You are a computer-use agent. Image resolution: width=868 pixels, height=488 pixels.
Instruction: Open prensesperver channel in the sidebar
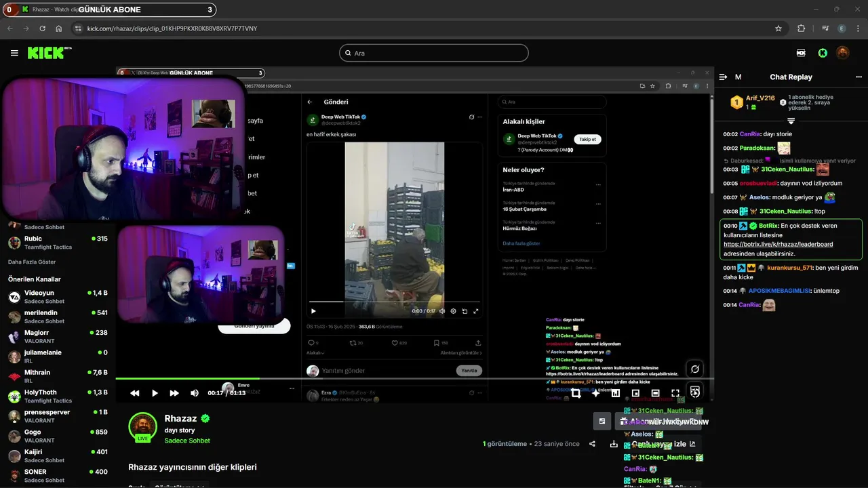click(58, 416)
